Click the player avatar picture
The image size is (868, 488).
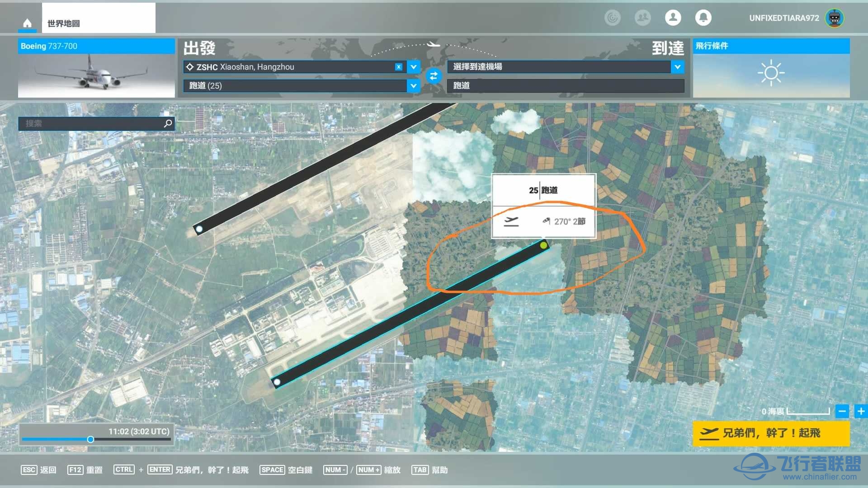[835, 18]
